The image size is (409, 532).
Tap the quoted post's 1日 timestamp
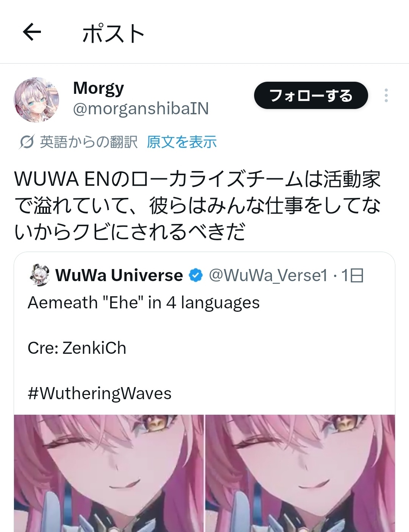pyautogui.click(x=353, y=275)
